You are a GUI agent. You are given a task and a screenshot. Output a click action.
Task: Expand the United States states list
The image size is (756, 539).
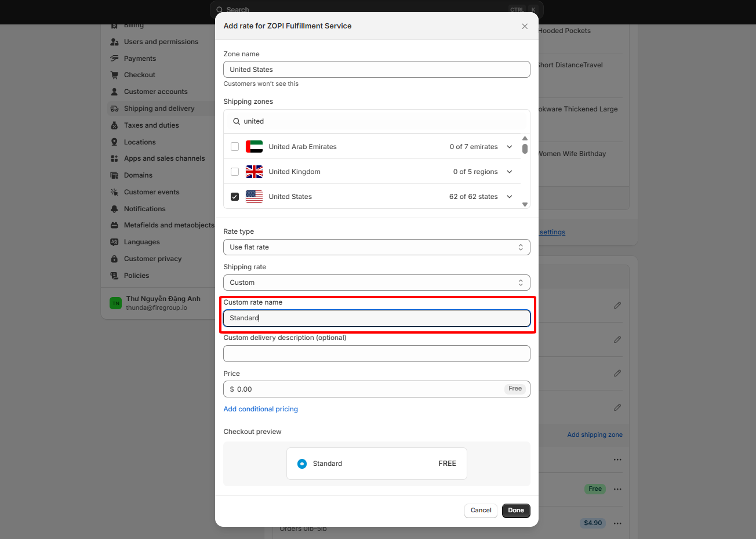(510, 197)
